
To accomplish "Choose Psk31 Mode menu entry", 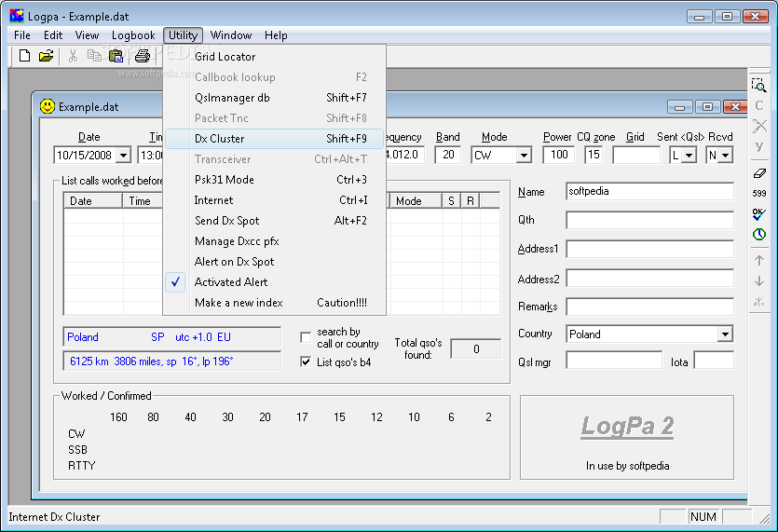I will click(x=274, y=180).
